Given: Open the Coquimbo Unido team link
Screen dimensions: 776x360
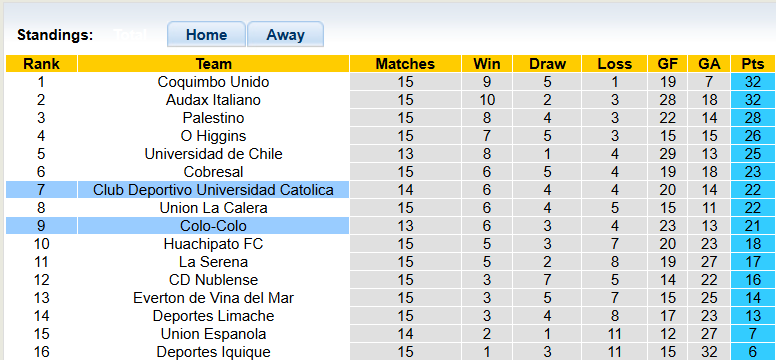Looking at the screenshot, I should coord(213,82).
